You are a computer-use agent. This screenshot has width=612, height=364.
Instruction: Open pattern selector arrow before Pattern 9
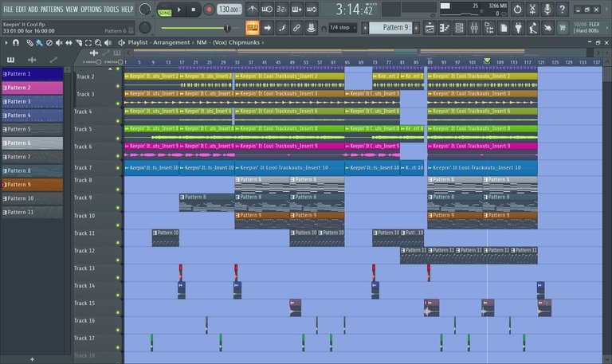click(365, 28)
